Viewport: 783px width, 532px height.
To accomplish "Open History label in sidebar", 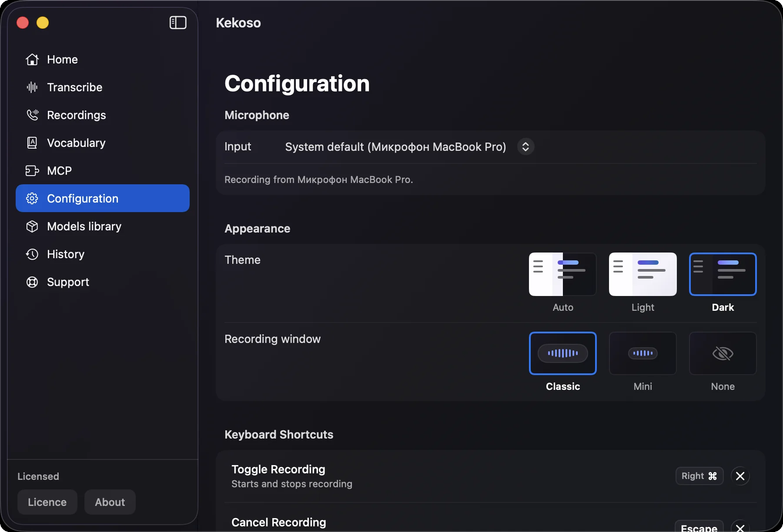I will (x=66, y=254).
